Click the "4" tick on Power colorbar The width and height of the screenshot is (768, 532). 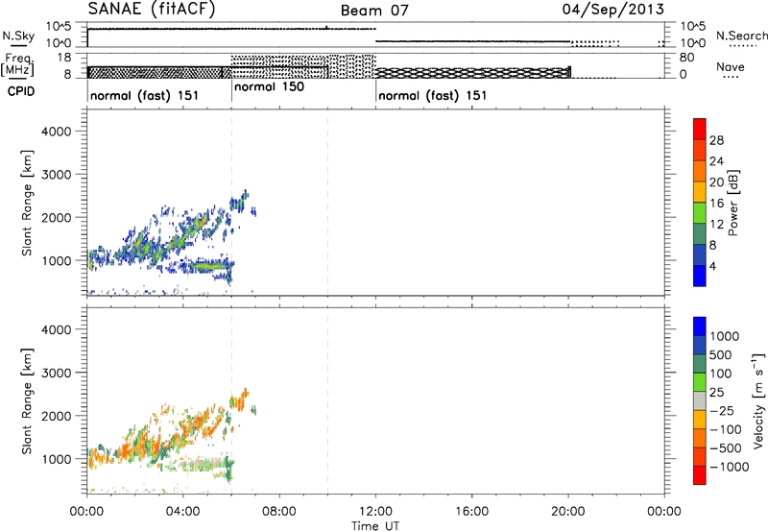pos(712,266)
